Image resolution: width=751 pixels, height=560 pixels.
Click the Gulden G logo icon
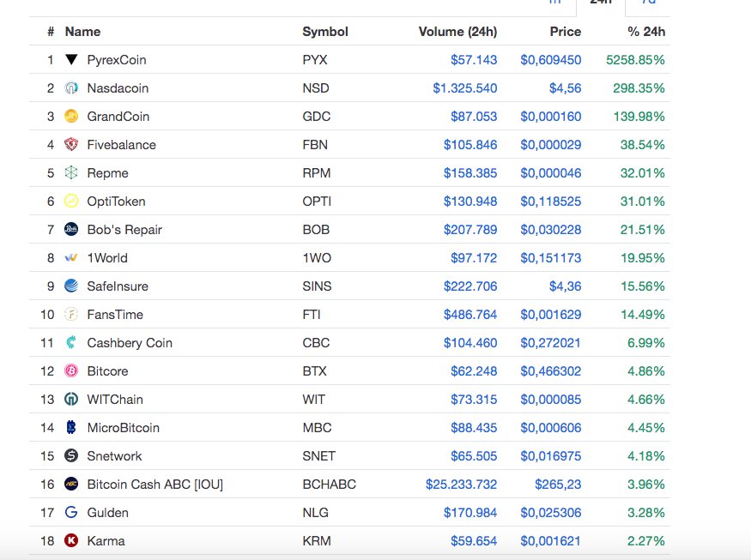pyautogui.click(x=71, y=512)
